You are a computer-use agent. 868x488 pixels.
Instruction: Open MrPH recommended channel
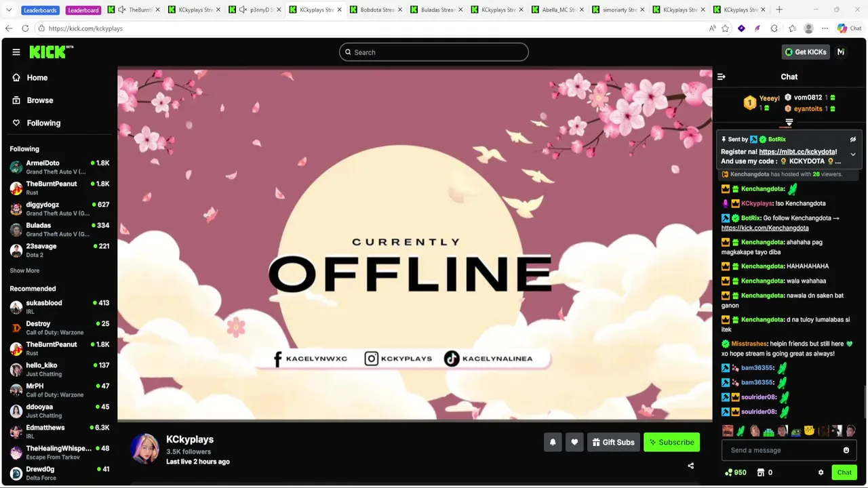pyautogui.click(x=60, y=390)
